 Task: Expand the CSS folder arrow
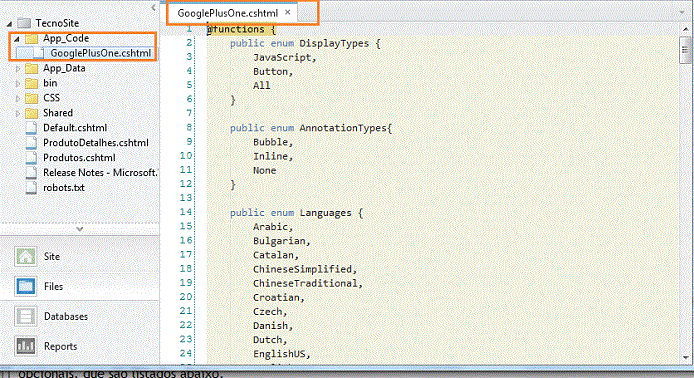[x=18, y=98]
